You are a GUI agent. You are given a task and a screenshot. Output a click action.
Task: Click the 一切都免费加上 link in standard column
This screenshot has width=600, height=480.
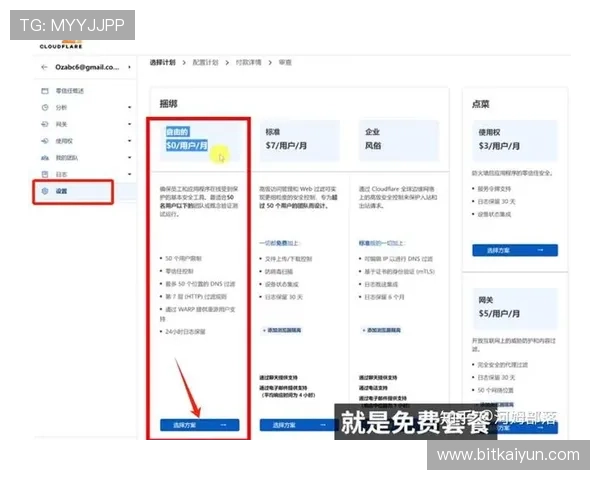click(279, 243)
